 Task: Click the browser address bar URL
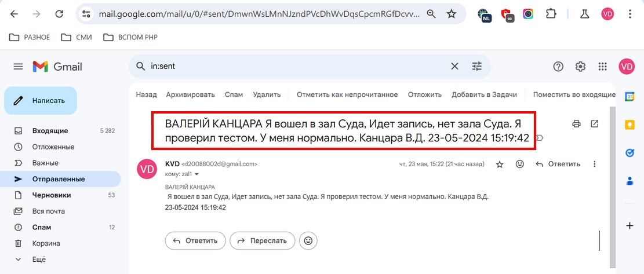coord(259,14)
